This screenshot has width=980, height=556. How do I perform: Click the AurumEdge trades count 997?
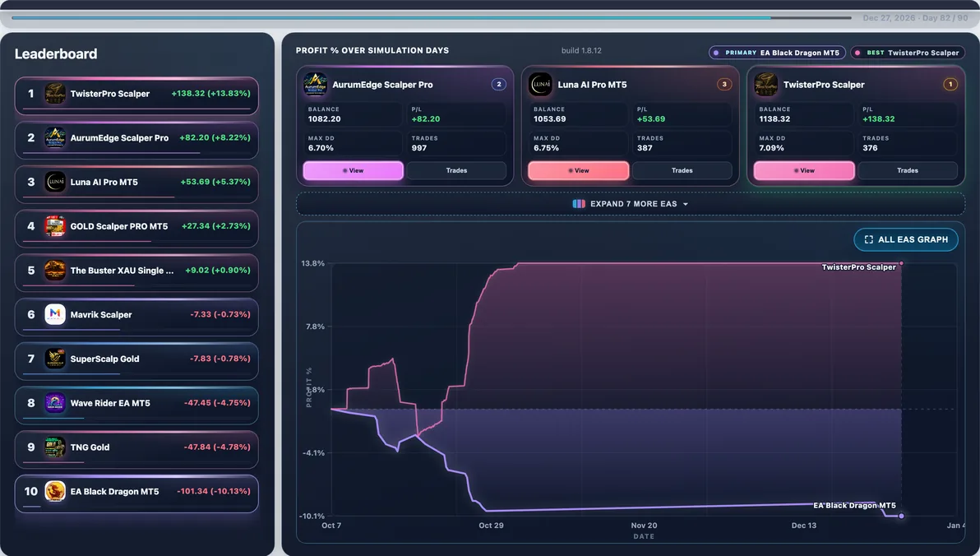pyautogui.click(x=419, y=148)
